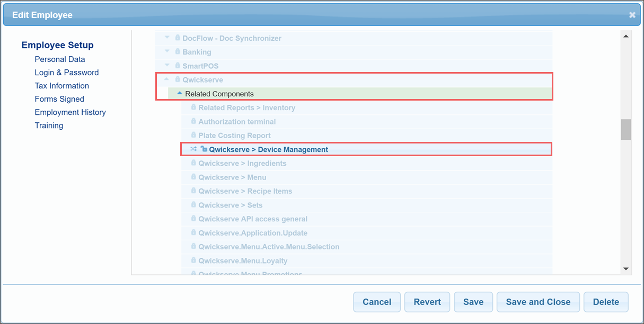This screenshot has height=324, width=644.
Task: Select the Qwickserve > Sets entry
Action: pos(231,205)
